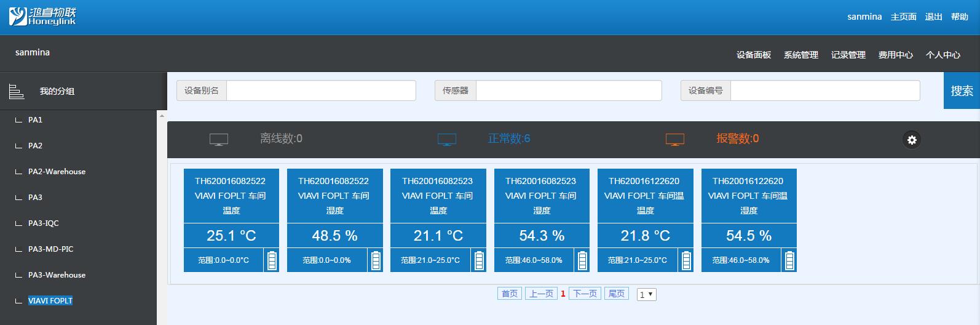The height and width of the screenshot is (325, 980).
Task: Click the My Groups list icon
Action: 17,91
